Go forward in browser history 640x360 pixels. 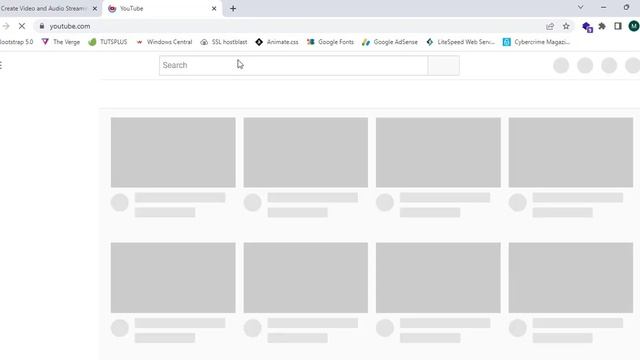[x=6, y=26]
